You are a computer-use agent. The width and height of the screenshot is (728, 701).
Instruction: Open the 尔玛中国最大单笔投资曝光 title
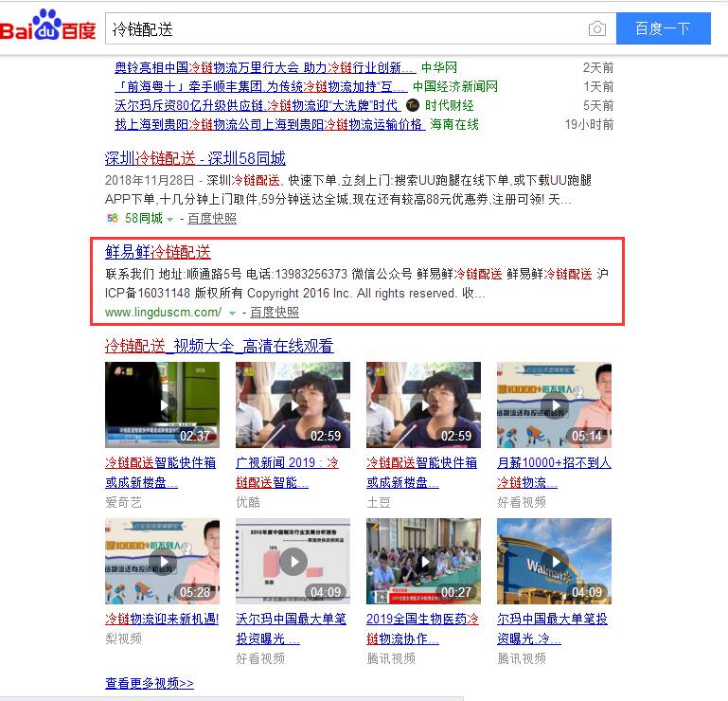pyautogui.click(x=552, y=628)
